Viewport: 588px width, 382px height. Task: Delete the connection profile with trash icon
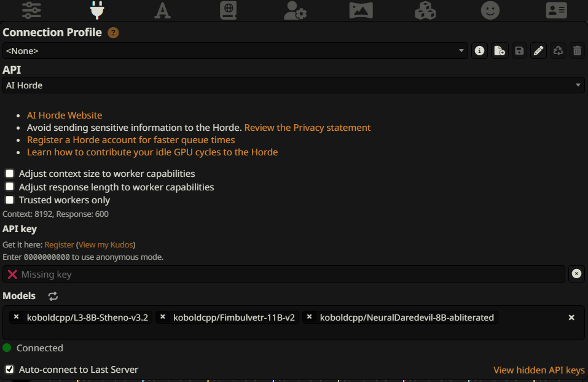coord(577,51)
